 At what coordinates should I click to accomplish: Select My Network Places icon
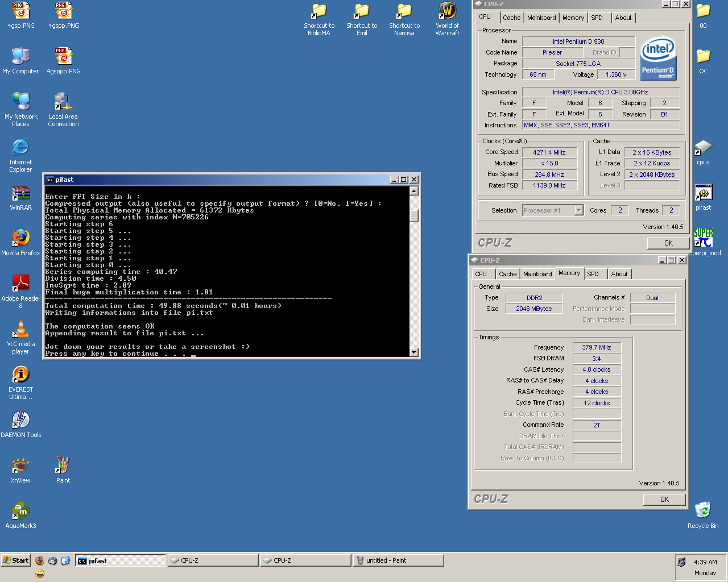[x=20, y=110]
